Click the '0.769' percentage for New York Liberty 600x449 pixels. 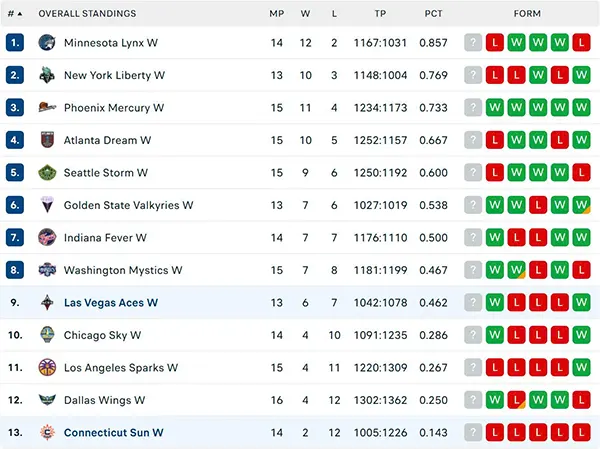point(433,75)
